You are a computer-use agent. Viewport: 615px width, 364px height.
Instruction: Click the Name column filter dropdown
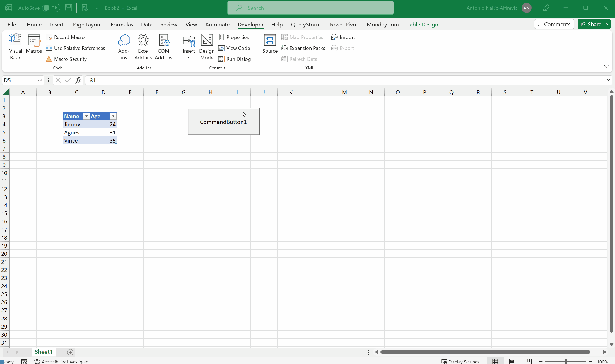pos(86,116)
